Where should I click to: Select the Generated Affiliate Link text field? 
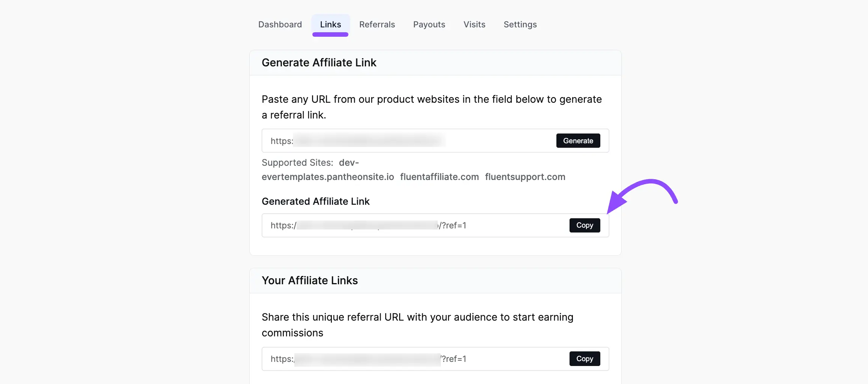[413, 225]
